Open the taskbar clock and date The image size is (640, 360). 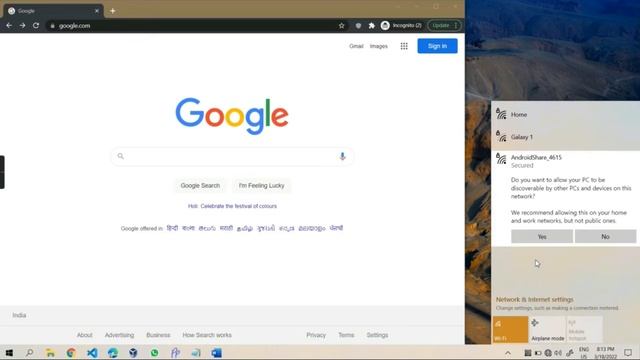605,353
